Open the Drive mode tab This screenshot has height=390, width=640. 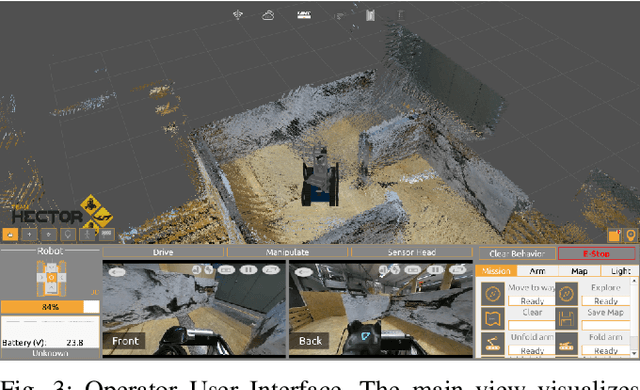click(163, 252)
